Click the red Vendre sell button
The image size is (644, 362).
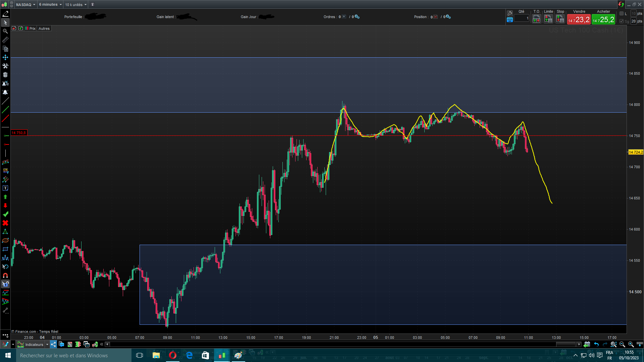coord(579,19)
